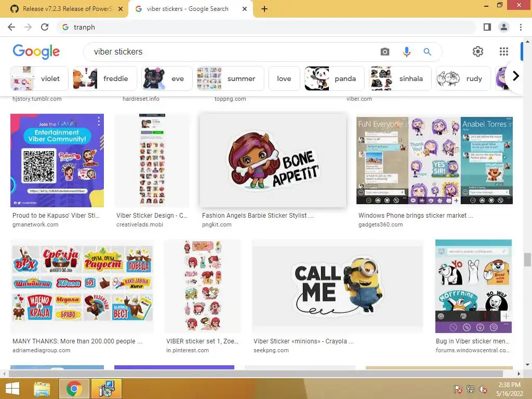Open taskbar clock showing 2:38 PM
This screenshot has width=532, height=399.
coord(509,389)
